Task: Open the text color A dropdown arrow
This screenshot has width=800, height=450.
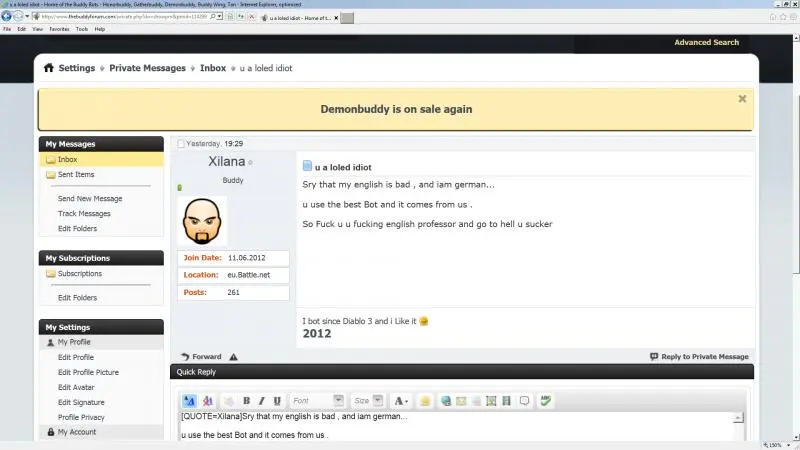Action: pyautogui.click(x=407, y=402)
